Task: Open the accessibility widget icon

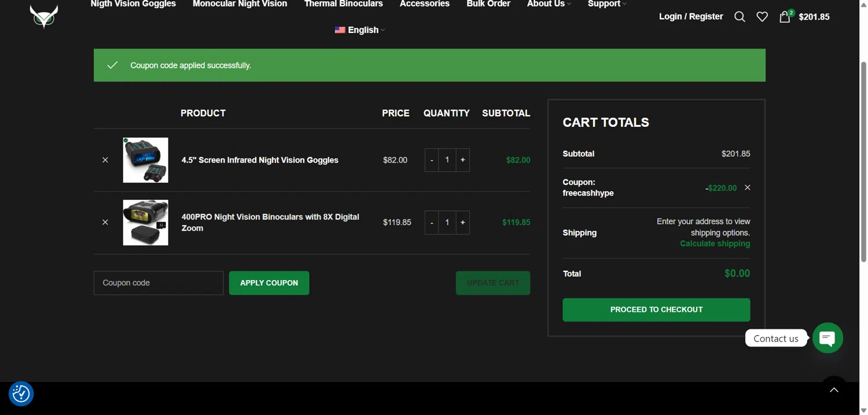Action: (21, 394)
